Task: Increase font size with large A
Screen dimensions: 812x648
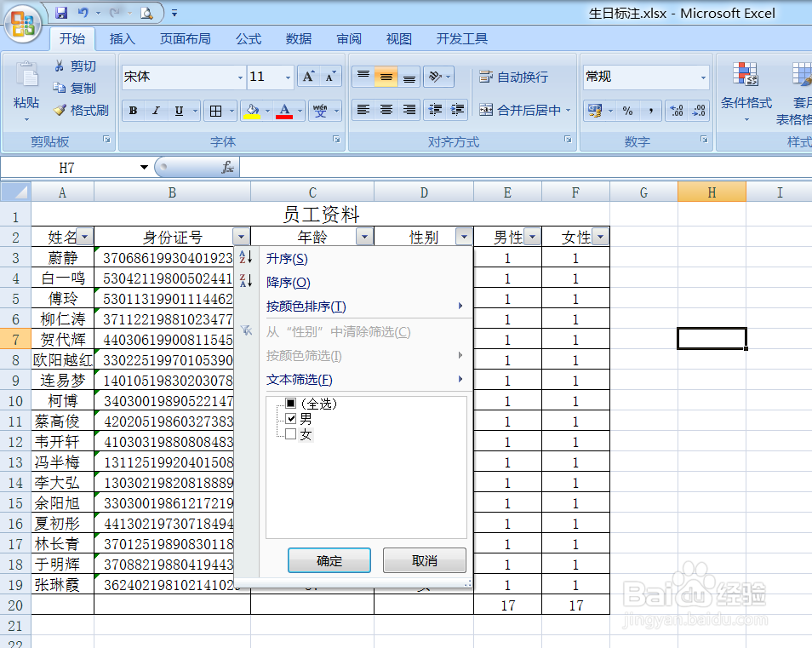Action: point(309,77)
